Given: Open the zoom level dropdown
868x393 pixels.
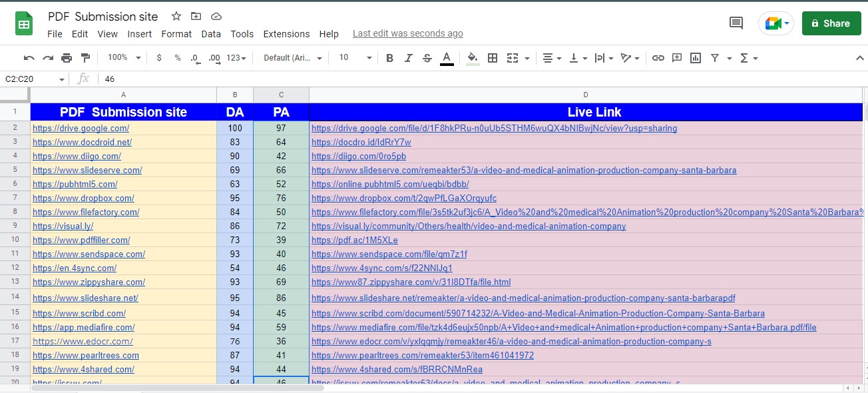Looking at the screenshot, I should [122, 58].
